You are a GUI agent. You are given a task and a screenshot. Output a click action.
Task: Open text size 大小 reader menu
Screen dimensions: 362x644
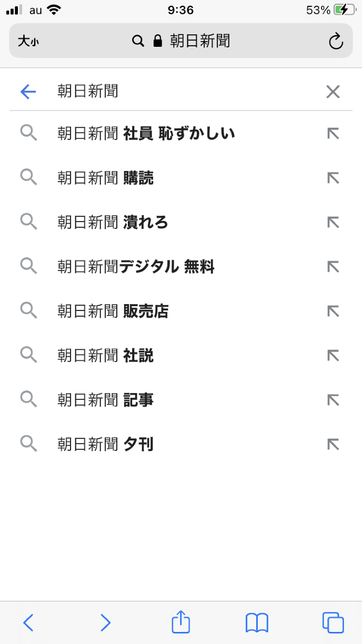(x=28, y=41)
